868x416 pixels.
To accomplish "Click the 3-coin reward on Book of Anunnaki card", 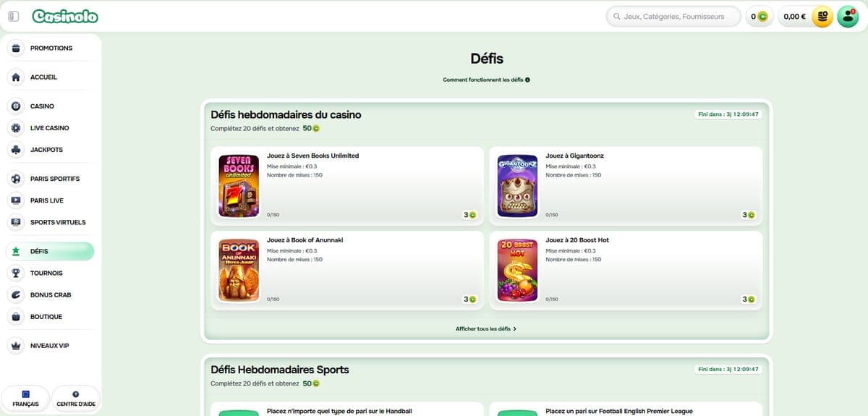I will (x=470, y=300).
